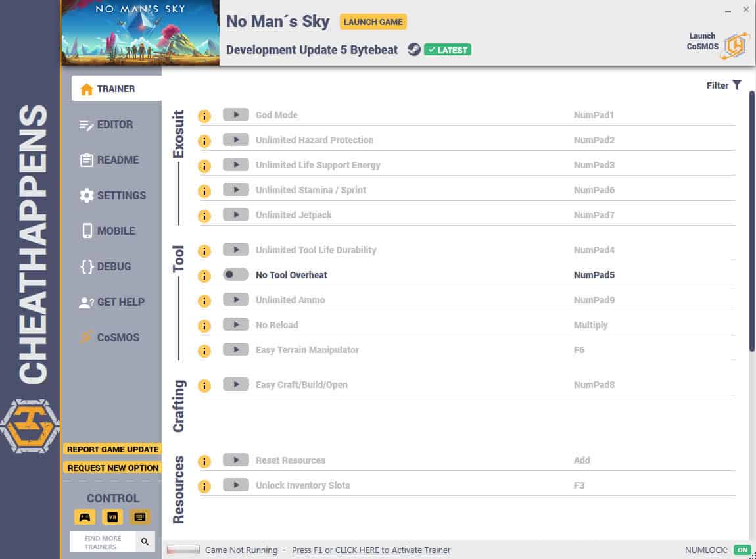Click the NumPad5 hotkey for No Tool Overheat
The width and height of the screenshot is (756, 559).
pos(594,275)
